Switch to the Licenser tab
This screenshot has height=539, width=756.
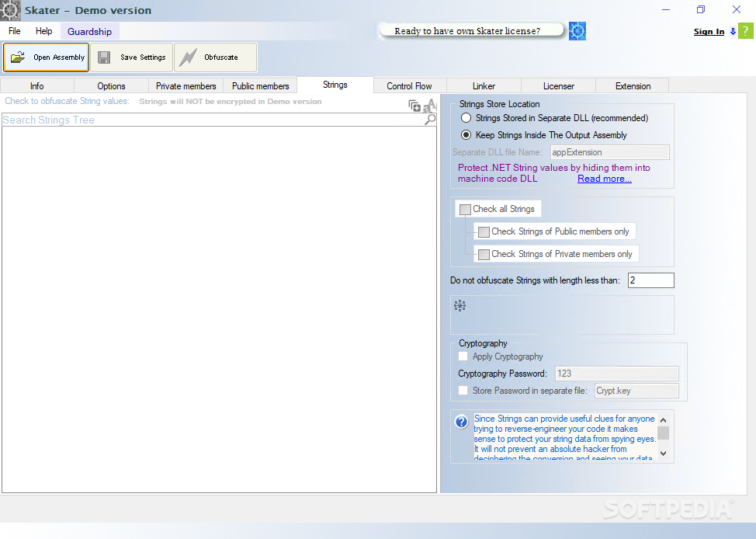pyautogui.click(x=558, y=86)
